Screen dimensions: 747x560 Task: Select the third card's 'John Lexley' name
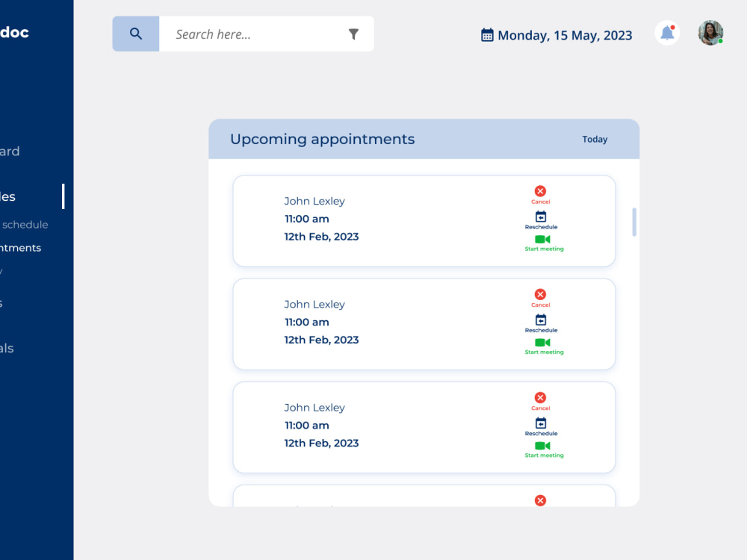[x=314, y=408]
